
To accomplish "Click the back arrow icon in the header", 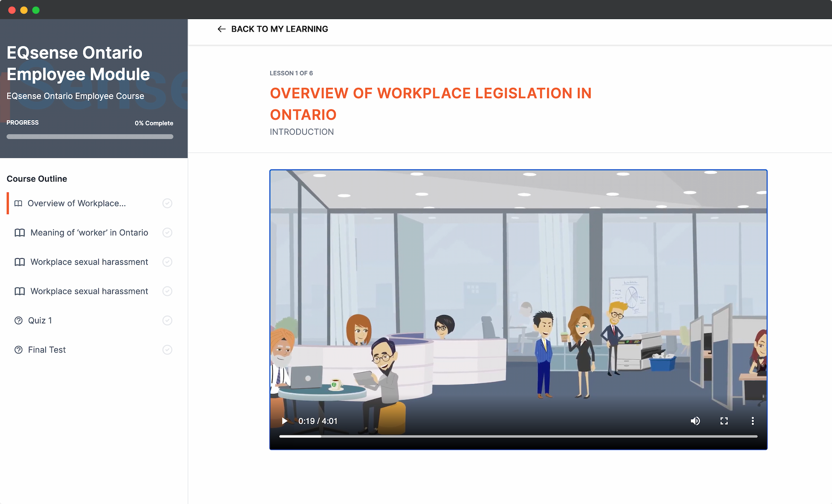I will coord(221,29).
